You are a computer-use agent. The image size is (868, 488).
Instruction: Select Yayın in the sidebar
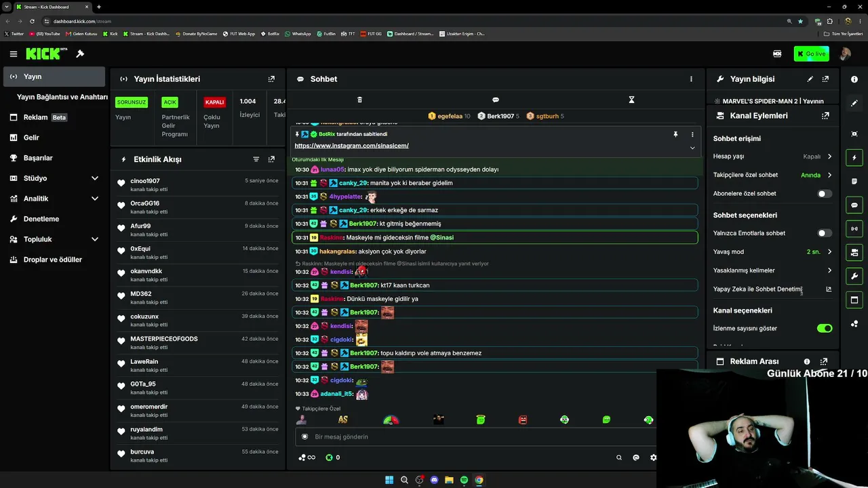(53, 77)
